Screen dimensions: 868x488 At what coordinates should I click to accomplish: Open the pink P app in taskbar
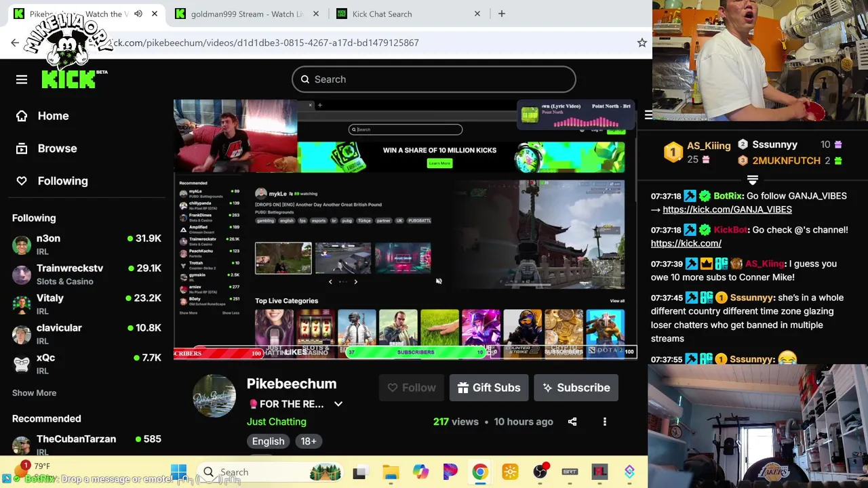click(x=450, y=472)
